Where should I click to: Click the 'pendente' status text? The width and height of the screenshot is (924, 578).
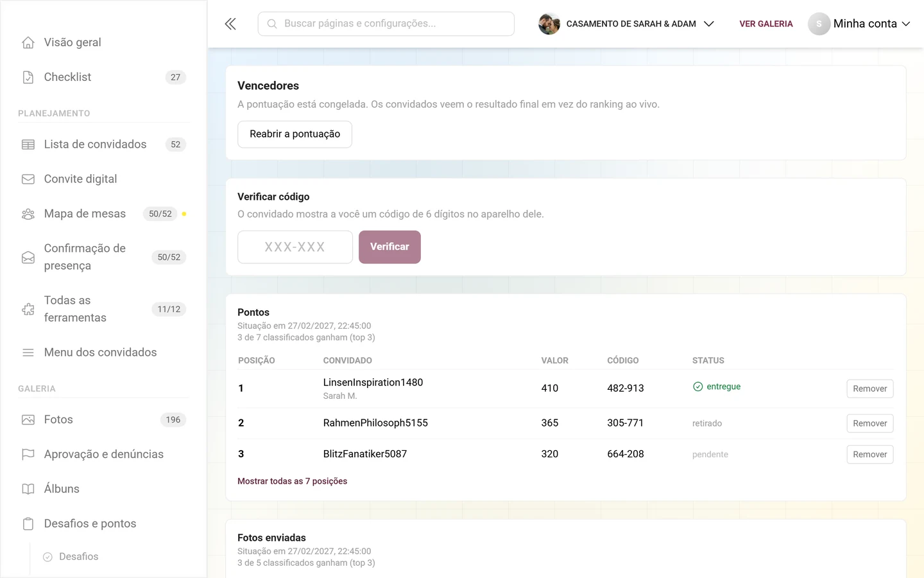[710, 454]
